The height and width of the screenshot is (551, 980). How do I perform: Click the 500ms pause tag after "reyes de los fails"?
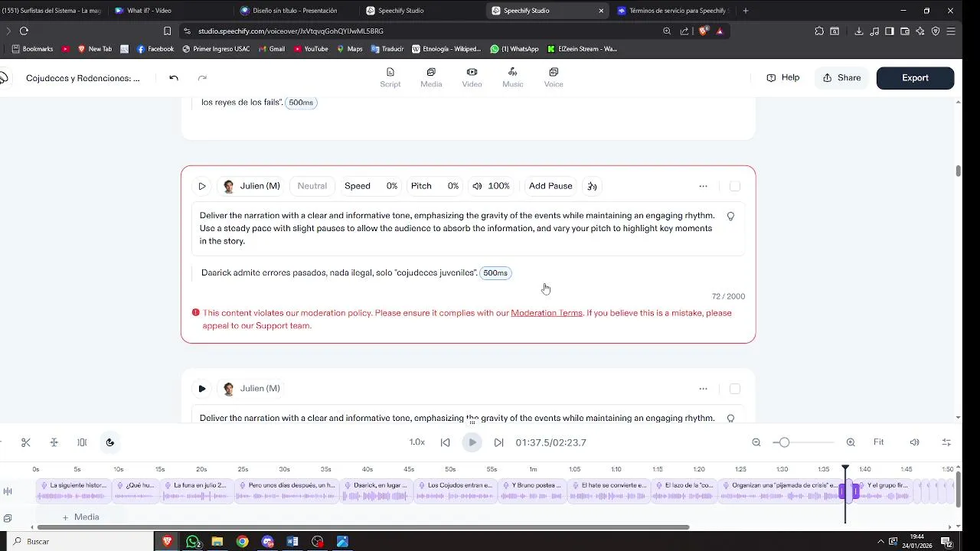pyautogui.click(x=301, y=103)
